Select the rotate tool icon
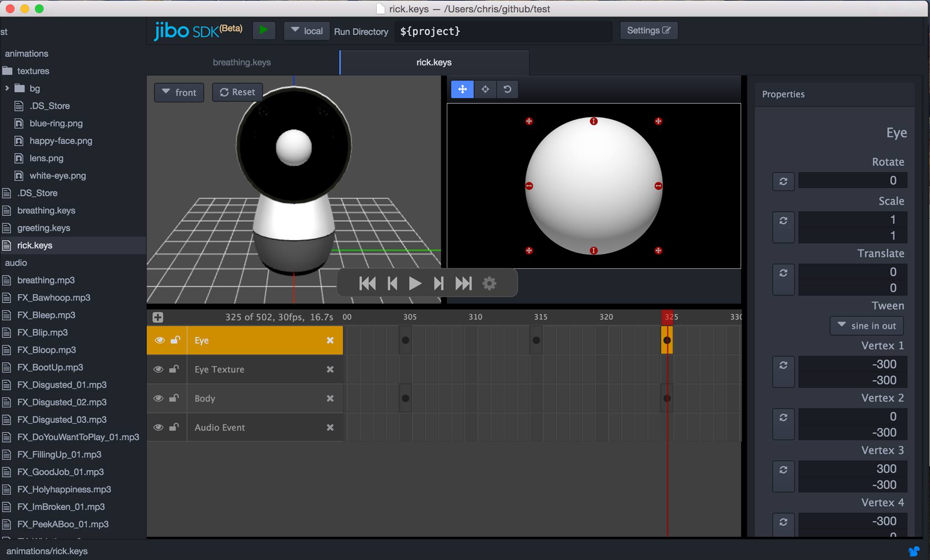The image size is (930, 560). 507,89
